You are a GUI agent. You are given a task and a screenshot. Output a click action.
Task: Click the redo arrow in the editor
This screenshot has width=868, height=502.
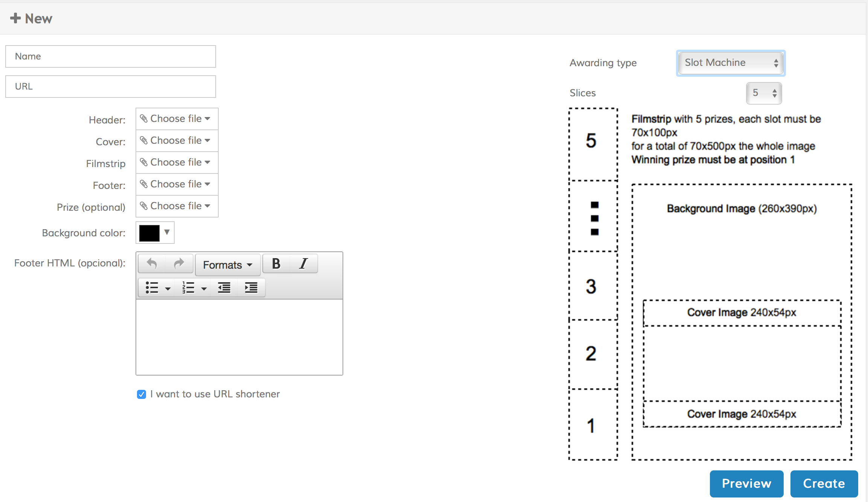click(179, 264)
